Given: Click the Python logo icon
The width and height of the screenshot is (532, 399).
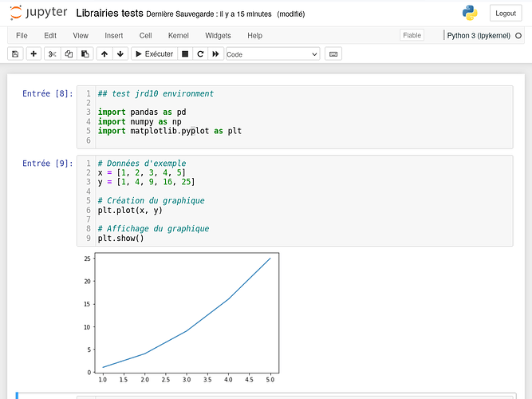Looking at the screenshot, I should (470, 13).
